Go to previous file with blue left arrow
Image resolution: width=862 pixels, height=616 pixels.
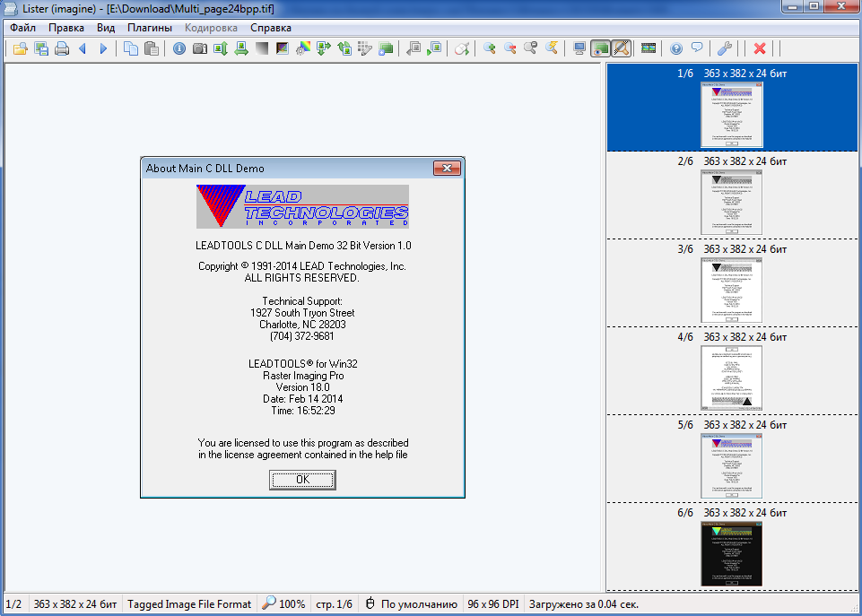tap(83, 49)
